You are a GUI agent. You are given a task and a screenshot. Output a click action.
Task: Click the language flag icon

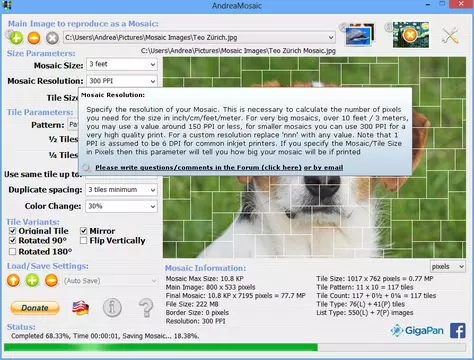click(80, 308)
